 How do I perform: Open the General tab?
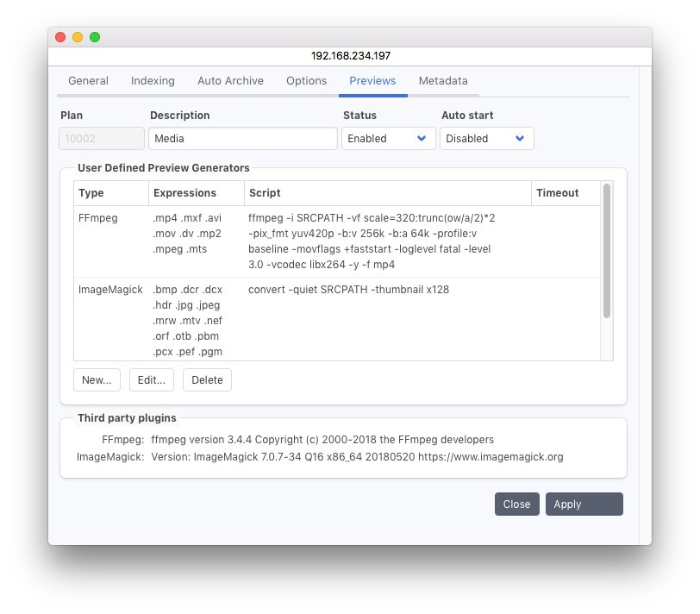(88, 81)
